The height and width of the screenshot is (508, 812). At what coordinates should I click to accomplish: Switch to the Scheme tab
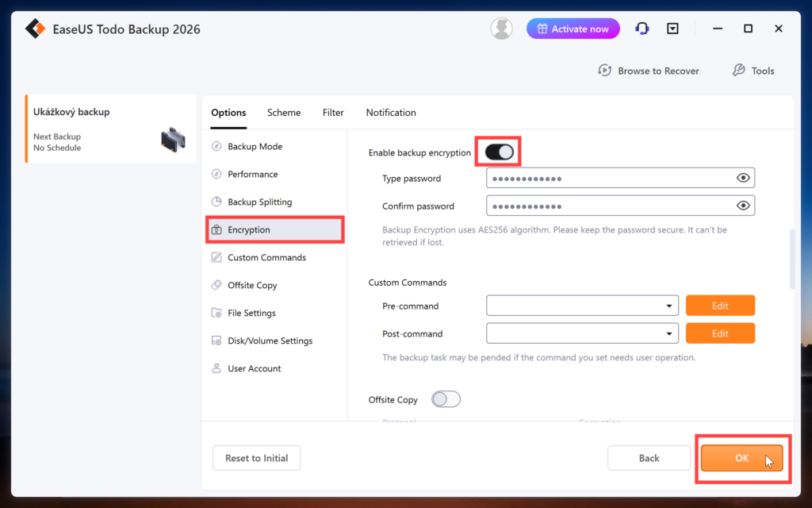[x=284, y=113]
